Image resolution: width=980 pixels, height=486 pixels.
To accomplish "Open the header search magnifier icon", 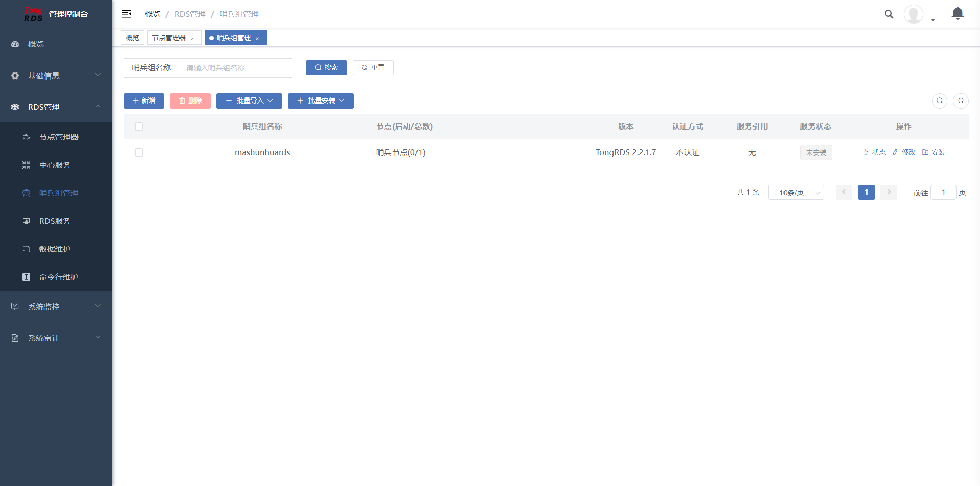I will pyautogui.click(x=889, y=14).
